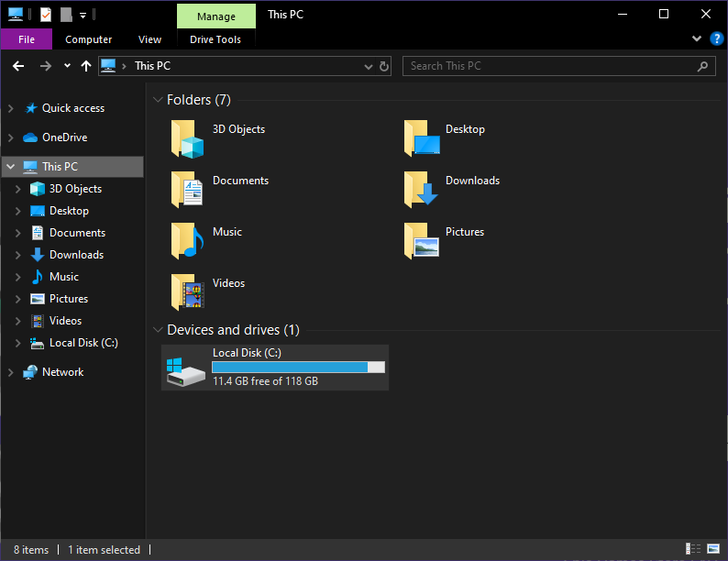728x561 pixels.
Task: Select the Downloads folder in main pane
Action: coord(422,190)
